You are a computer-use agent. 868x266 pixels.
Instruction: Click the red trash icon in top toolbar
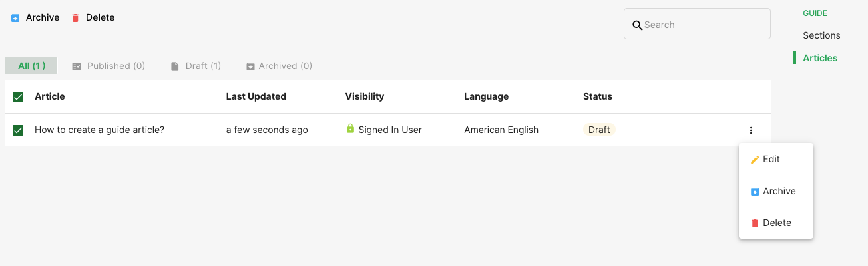[75, 18]
